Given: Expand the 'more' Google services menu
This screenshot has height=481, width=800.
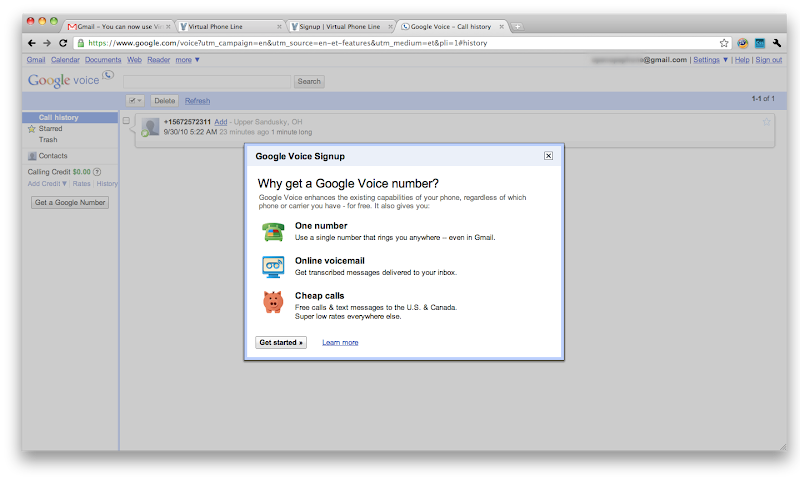Looking at the screenshot, I should click(188, 60).
